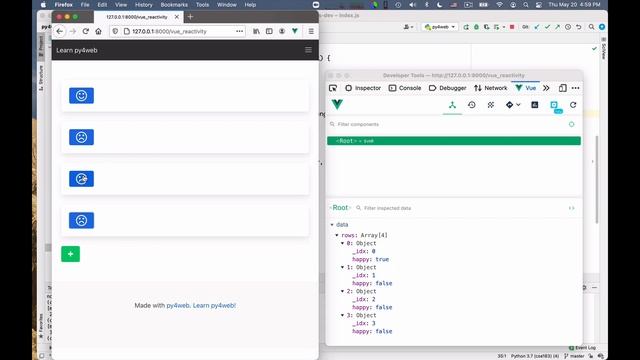
Task: Select Vue components tree view icon
Action: (452, 105)
